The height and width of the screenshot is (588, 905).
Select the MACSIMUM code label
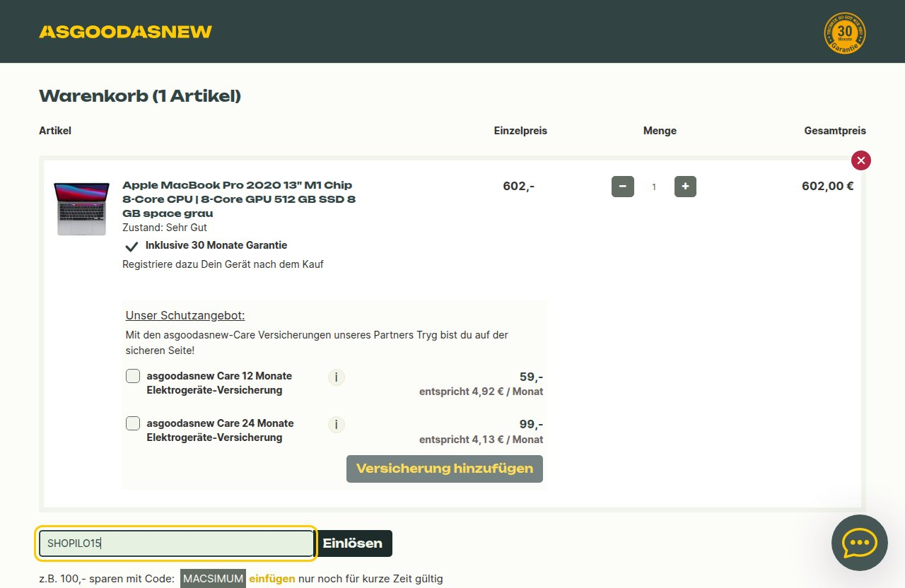(x=213, y=579)
